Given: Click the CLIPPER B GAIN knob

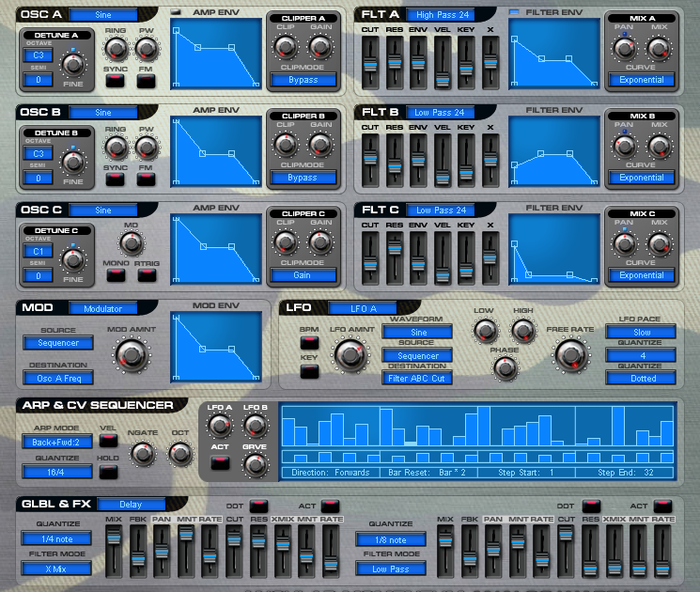Looking at the screenshot, I should [x=320, y=144].
